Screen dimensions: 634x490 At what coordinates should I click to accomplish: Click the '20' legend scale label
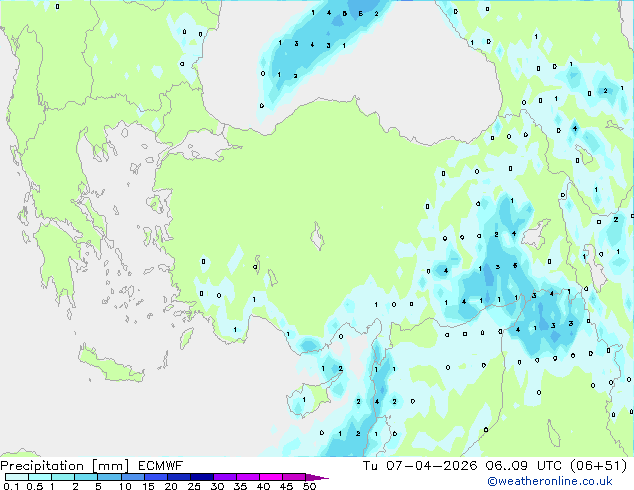(x=171, y=486)
